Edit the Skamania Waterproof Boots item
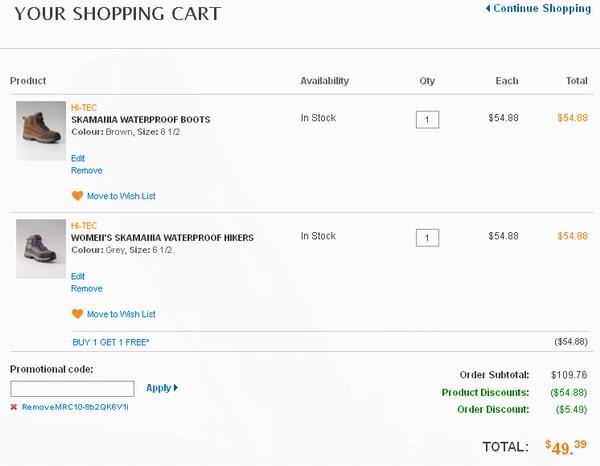 click(x=78, y=158)
